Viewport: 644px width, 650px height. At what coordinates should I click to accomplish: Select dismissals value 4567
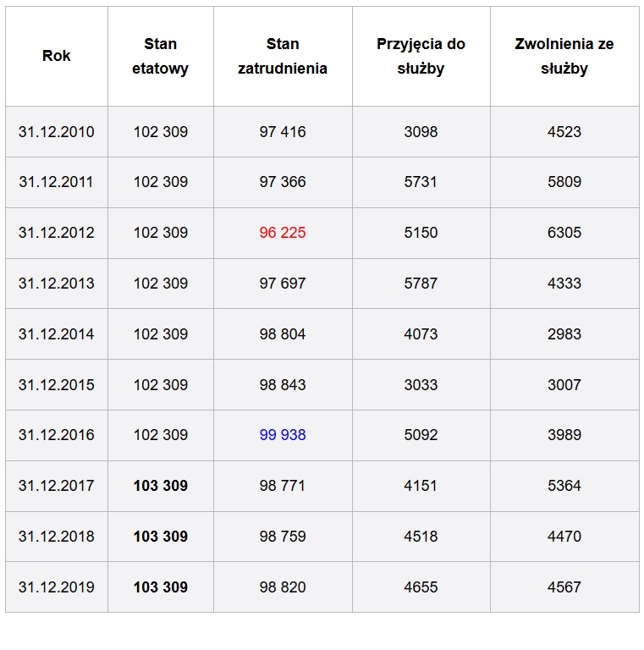[564, 587]
